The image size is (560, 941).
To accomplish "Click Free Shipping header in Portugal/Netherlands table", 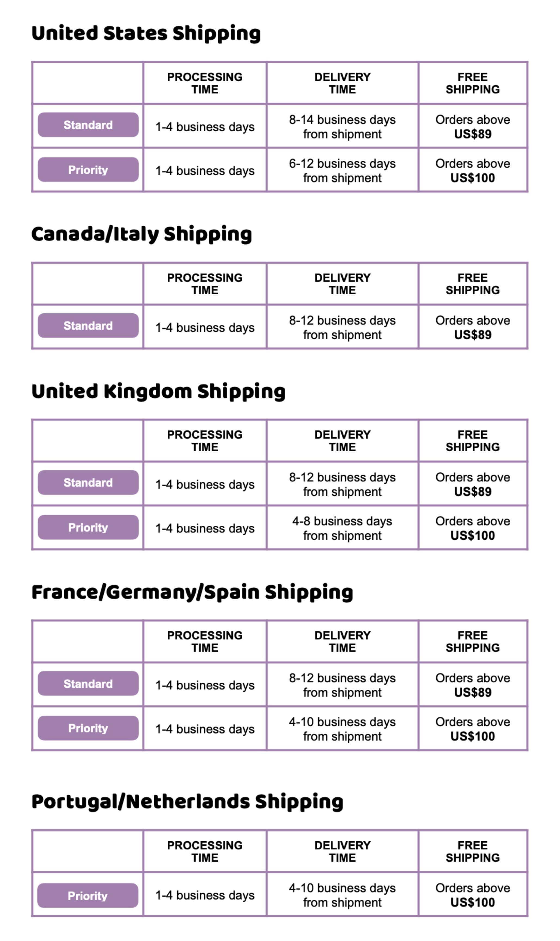I will click(x=472, y=851).
